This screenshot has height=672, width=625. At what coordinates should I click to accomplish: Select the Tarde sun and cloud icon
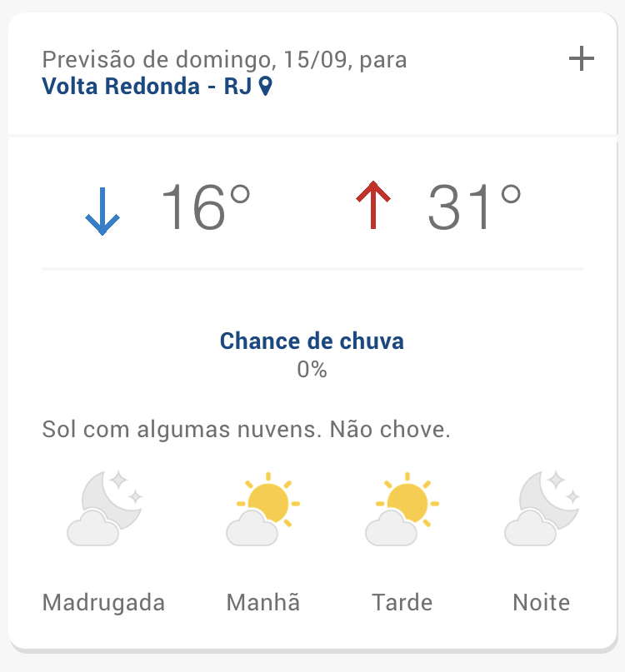[x=402, y=509]
